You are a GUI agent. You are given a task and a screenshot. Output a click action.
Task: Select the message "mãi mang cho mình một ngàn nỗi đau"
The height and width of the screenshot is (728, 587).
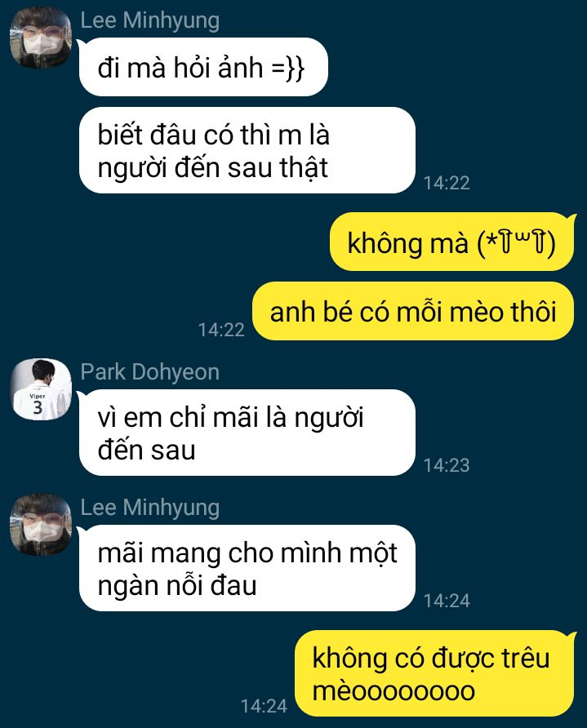coord(247,568)
